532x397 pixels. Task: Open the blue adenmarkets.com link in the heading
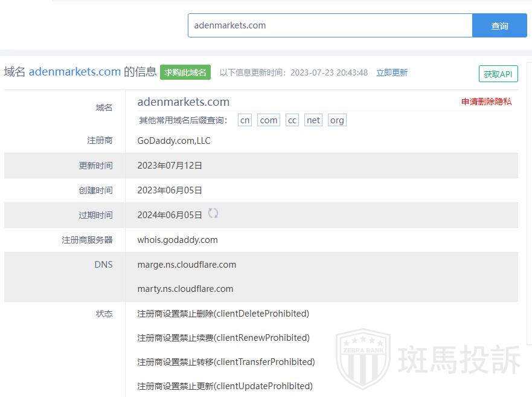tap(75, 72)
